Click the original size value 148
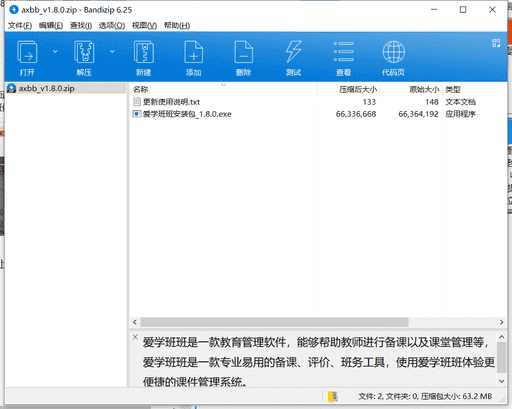Screen dimensions: 512x409 (x=432, y=102)
